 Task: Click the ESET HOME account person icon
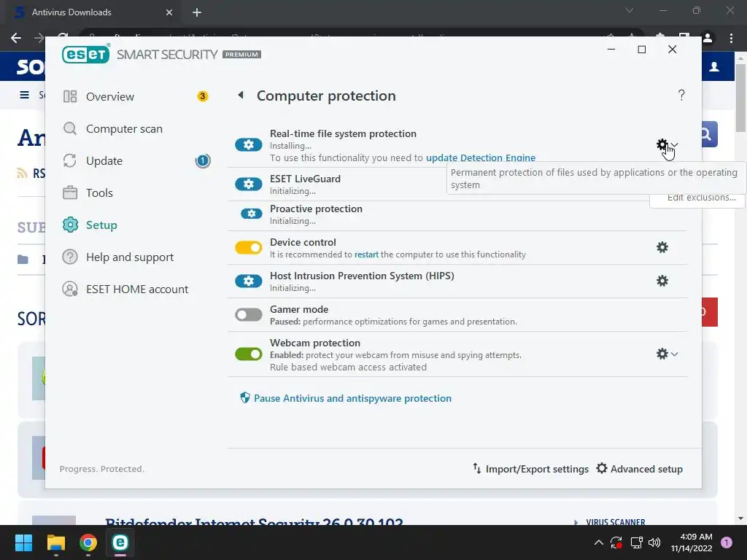(x=70, y=289)
